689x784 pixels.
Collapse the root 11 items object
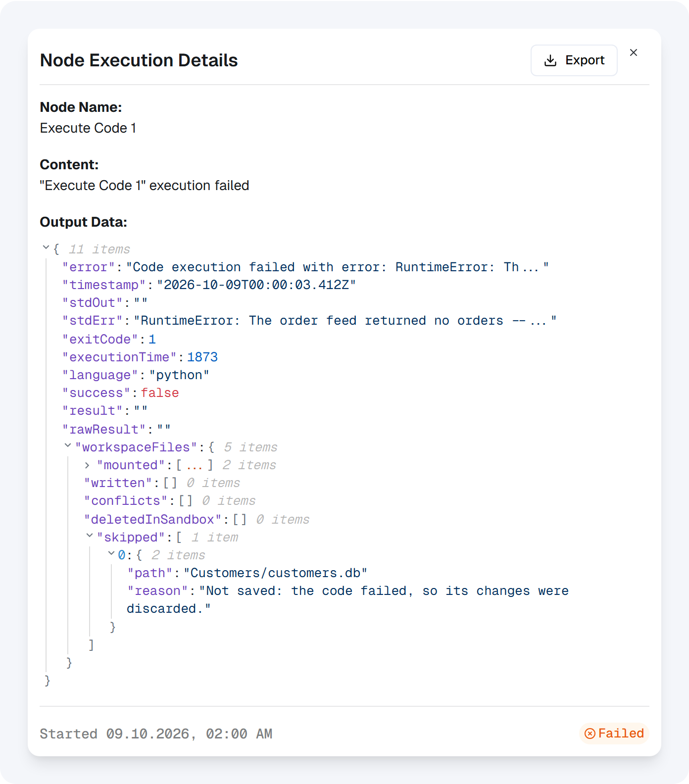[x=46, y=247]
